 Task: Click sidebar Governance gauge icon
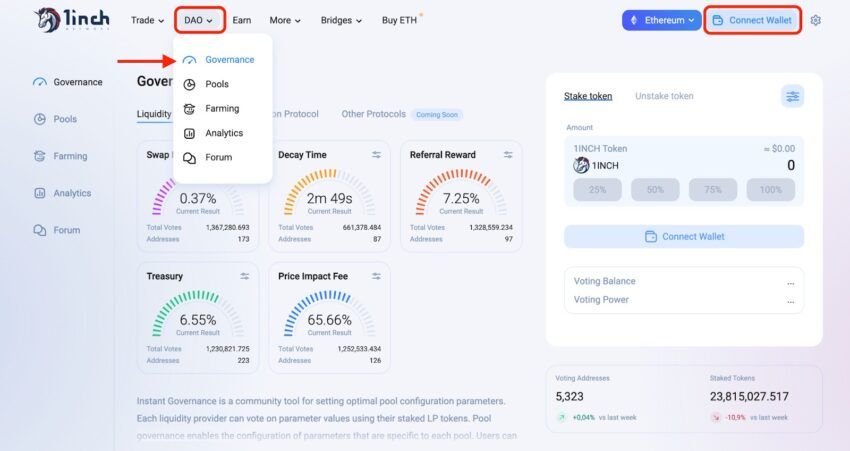(40, 82)
